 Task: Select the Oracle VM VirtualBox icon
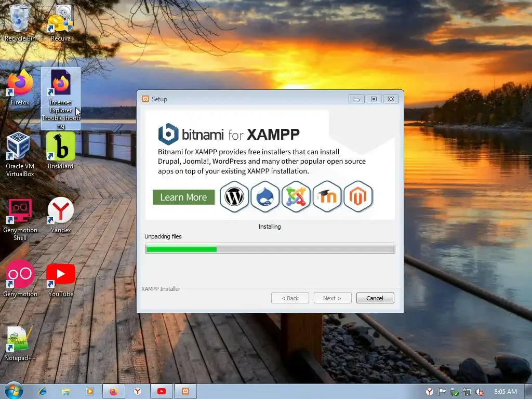(20, 155)
